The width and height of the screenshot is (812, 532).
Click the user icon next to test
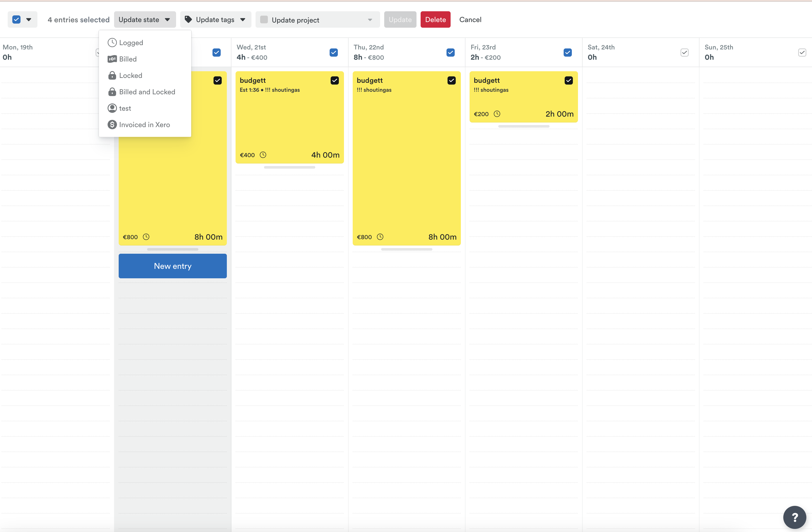pyautogui.click(x=112, y=108)
